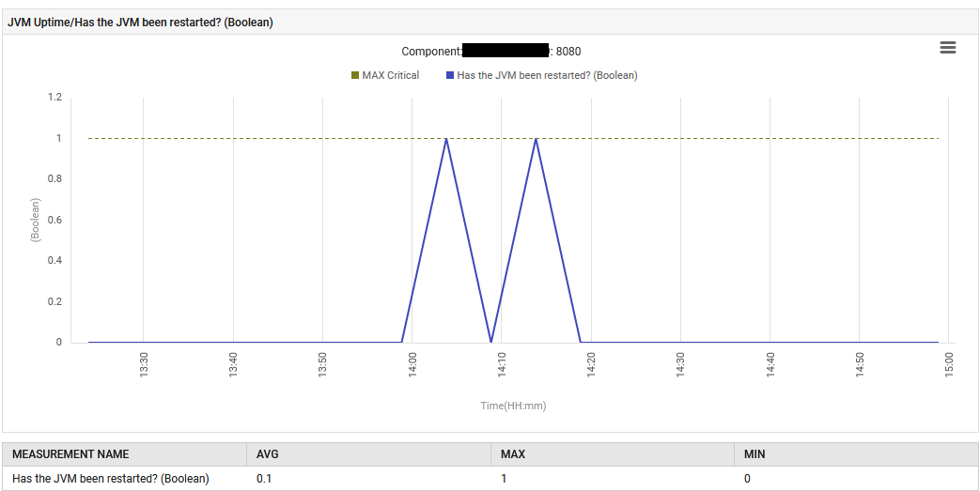The height and width of the screenshot is (491, 980).
Task: Toggle the MAX Critical legend series
Action: pos(385,75)
